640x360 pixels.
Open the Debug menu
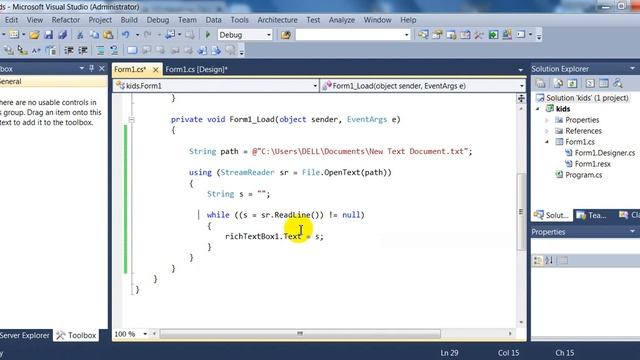(158, 20)
